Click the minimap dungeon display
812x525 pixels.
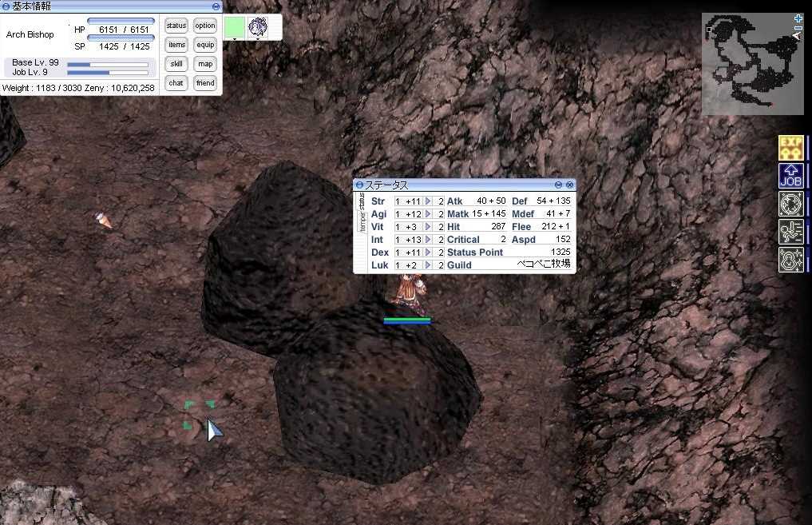point(752,64)
